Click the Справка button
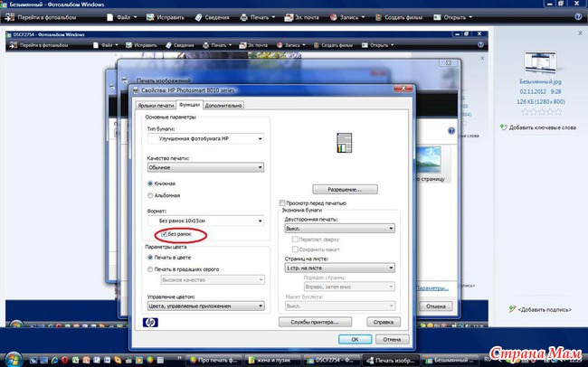The width and height of the screenshot is (588, 367). pos(384,322)
